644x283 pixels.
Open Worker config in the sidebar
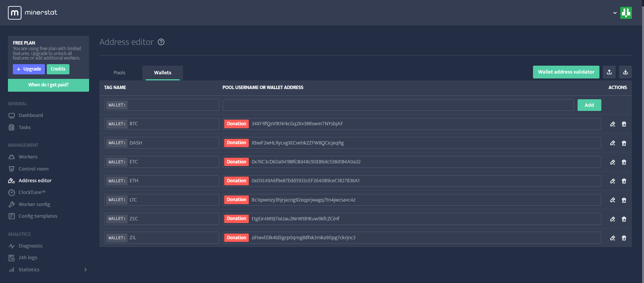[x=29, y=205]
